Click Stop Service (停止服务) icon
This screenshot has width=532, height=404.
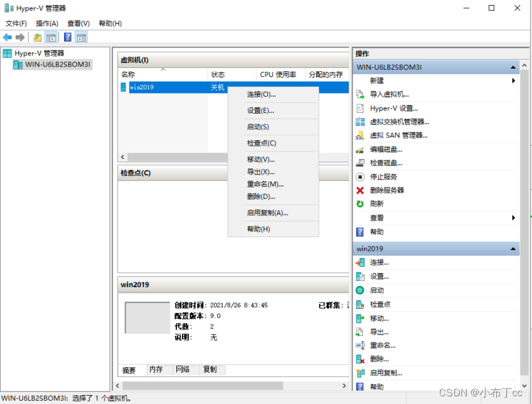(x=360, y=177)
